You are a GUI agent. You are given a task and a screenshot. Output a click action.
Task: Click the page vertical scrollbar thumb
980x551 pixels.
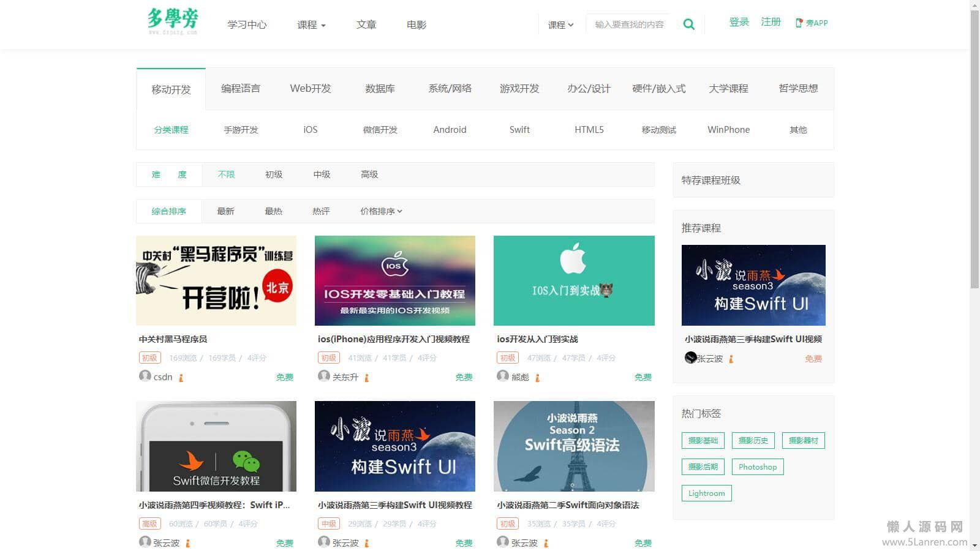click(975, 149)
